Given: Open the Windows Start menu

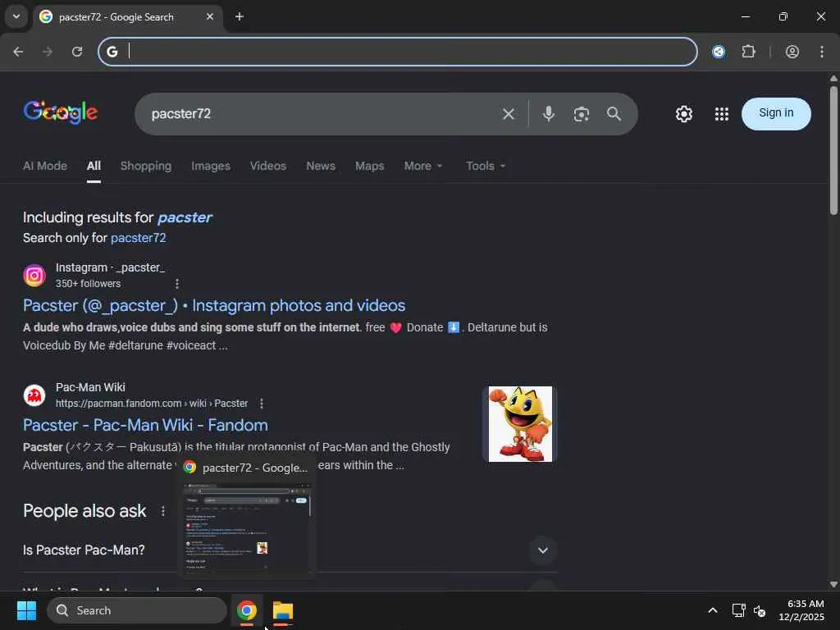Looking at the screenshot, I should [26, 610].
